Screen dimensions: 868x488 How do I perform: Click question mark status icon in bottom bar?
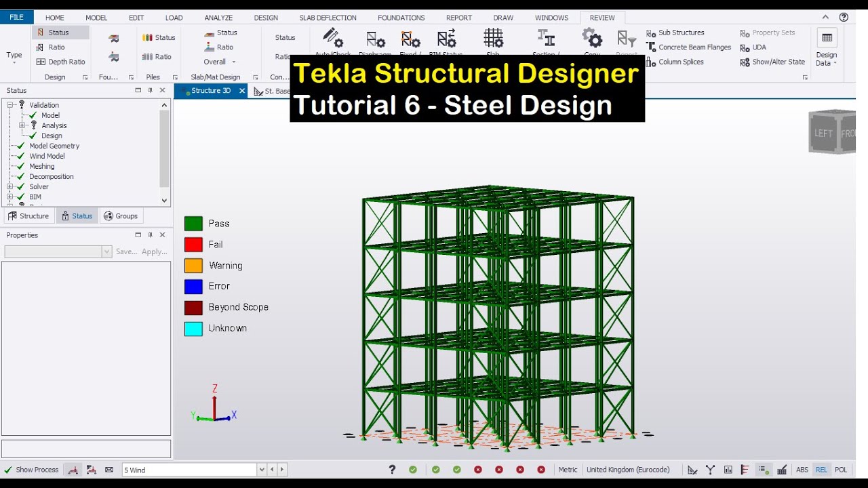tap(392, 470)
